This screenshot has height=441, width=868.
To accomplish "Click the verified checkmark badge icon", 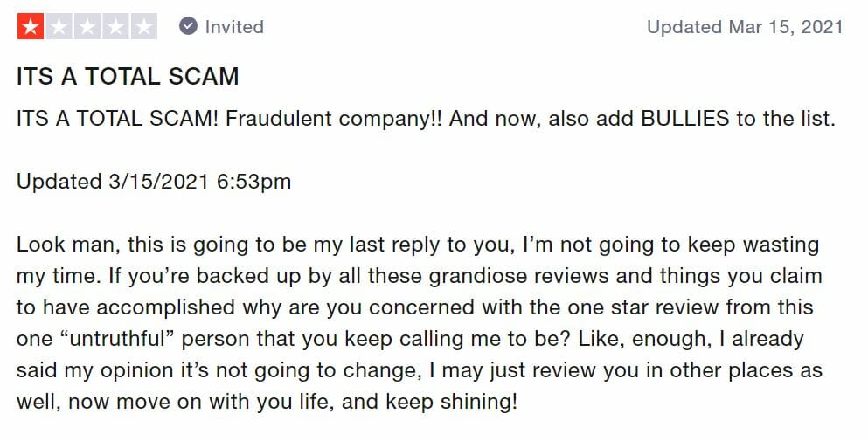I will click(x=188, y=26).
